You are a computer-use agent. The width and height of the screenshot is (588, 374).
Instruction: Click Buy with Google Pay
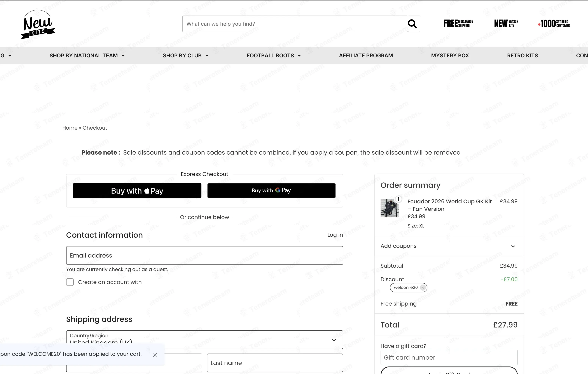[x=271, y=190]
